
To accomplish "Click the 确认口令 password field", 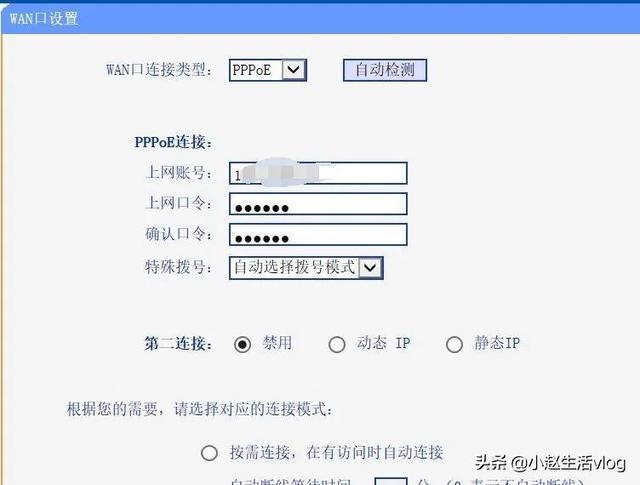I will pos(318,234).
